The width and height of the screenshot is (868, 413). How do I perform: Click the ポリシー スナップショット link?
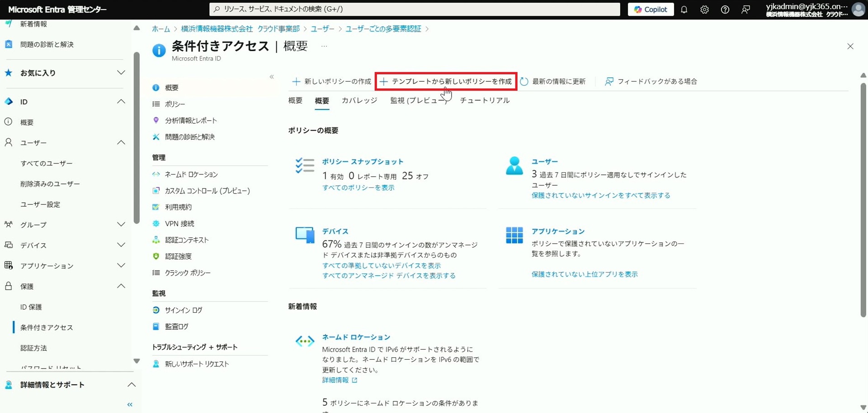coord(363,162)
